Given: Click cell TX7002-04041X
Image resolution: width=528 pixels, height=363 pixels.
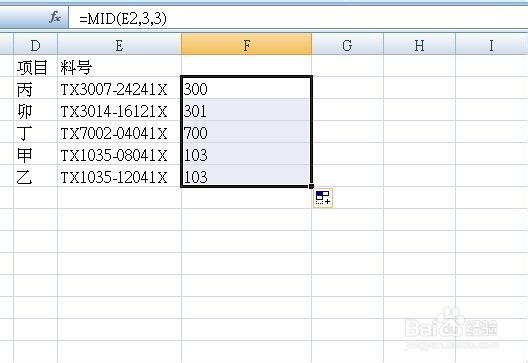Looking at the screenshot, I should point(119,133).
